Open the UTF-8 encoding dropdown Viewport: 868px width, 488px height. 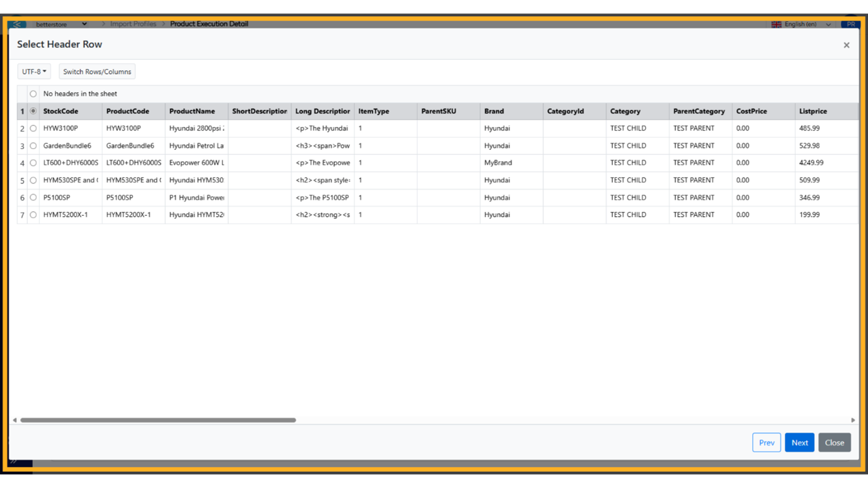(x=34, y=72)
